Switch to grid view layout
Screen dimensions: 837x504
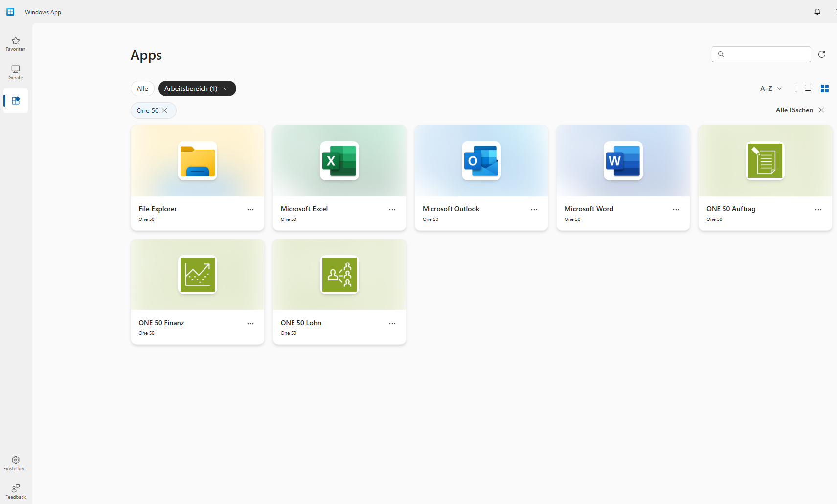825,88
